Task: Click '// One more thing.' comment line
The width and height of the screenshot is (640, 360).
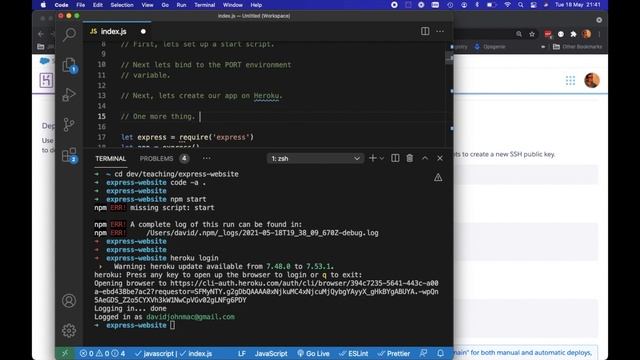Action: click(158, 116)
